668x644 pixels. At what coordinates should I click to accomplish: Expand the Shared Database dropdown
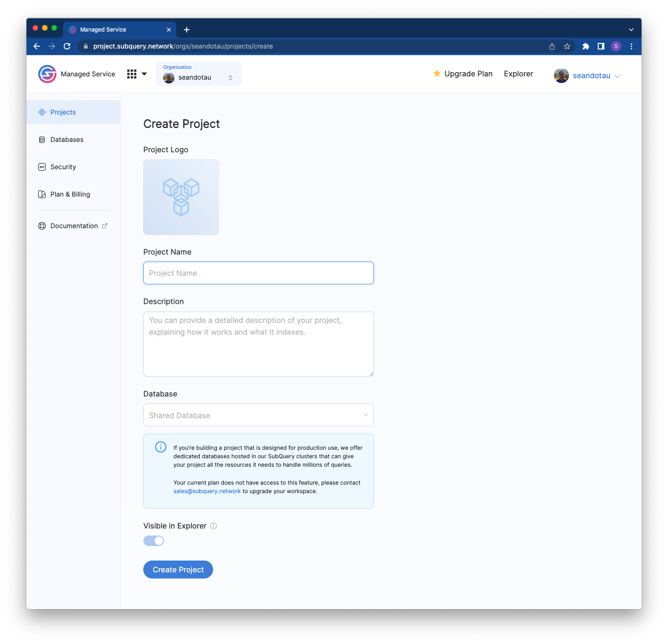(x=258, y=415)
